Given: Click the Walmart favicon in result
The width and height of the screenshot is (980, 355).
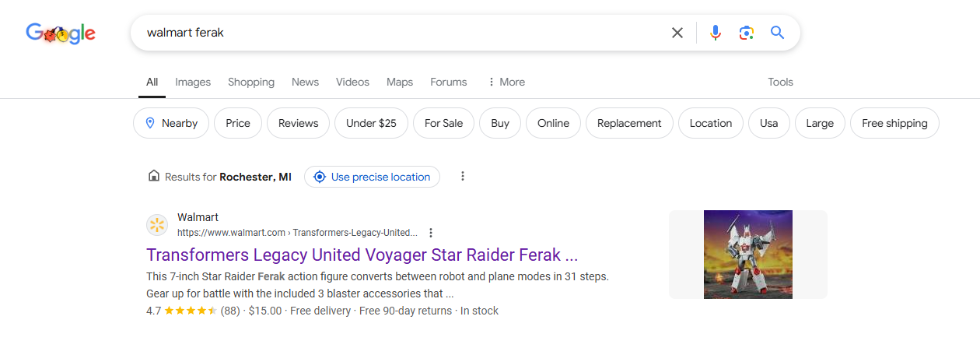Looking at the screenshot, I should point(157,225).
